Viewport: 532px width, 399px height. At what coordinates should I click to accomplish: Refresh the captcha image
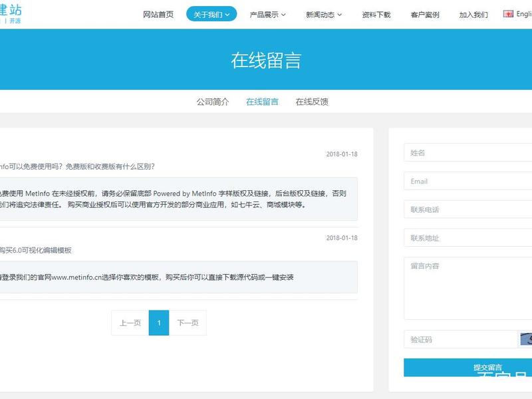(x=526, y=339)
